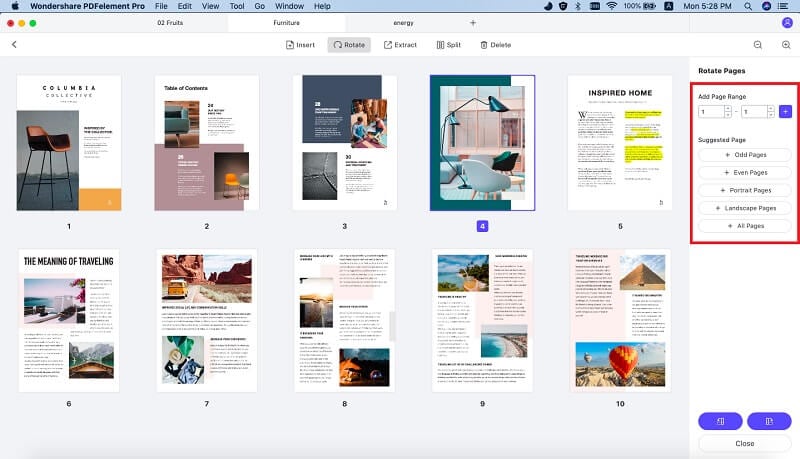800x459 pixels.
Task: Add Portrait Pages to selection
Action: [x=745, y=190]
